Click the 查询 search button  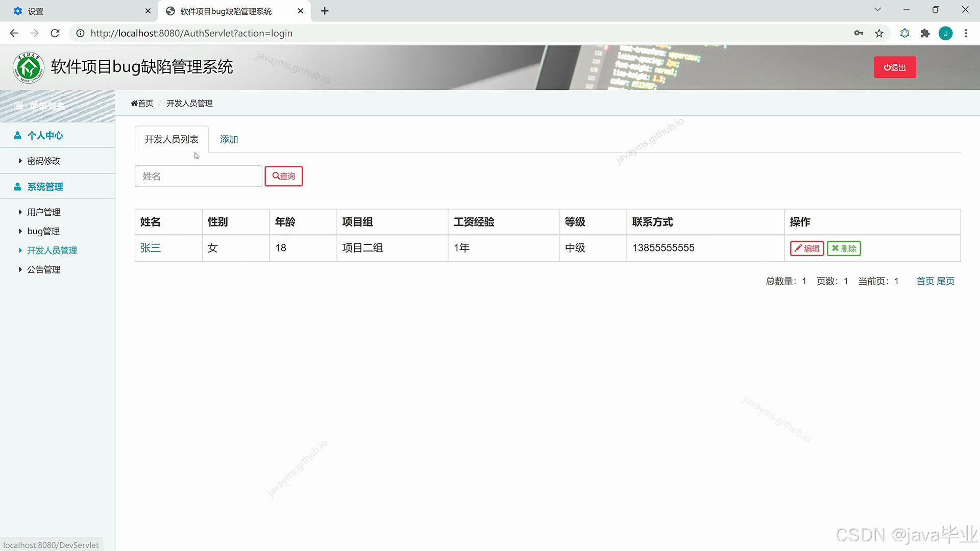pyautogui.click(x=284, y=176)
